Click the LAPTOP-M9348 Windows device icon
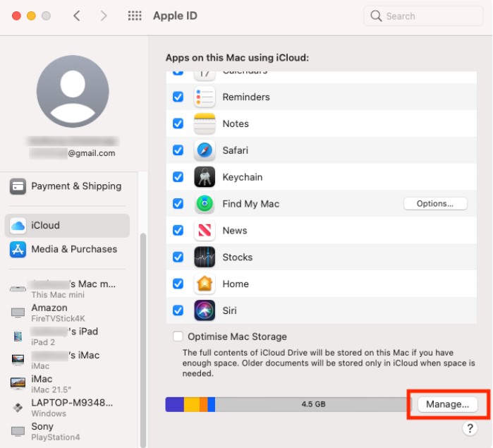This screenshot has width=493, height=448. point(18,408)
